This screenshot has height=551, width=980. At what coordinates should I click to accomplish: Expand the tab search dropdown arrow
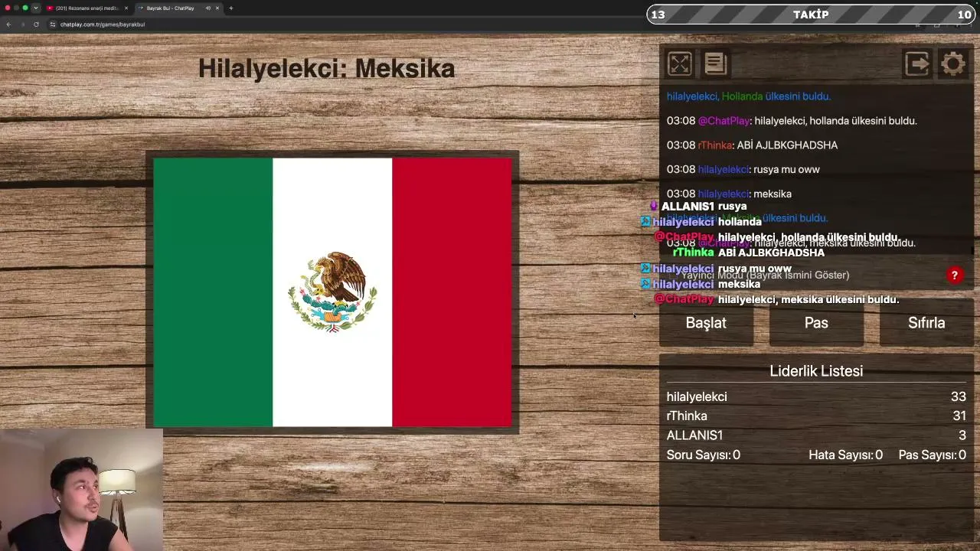35,8
